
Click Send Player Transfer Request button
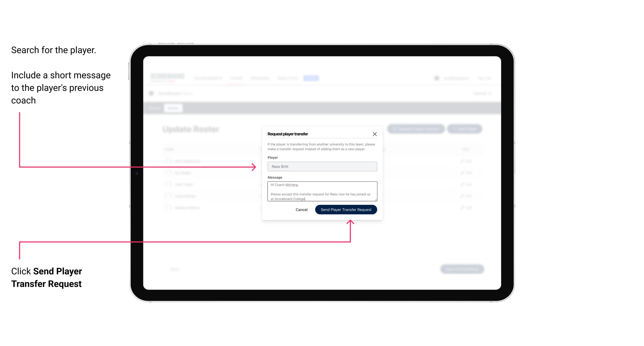click(x=346, y=209)
